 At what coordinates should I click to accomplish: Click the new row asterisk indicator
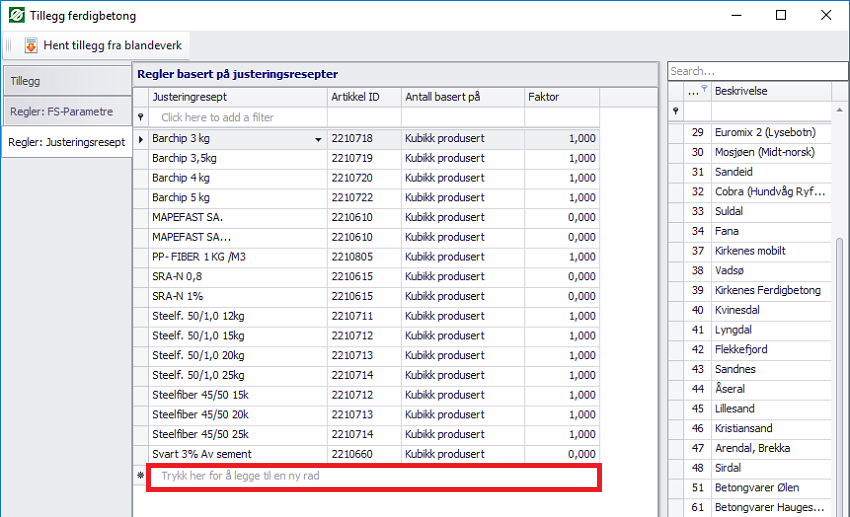[x=140, y=477]
